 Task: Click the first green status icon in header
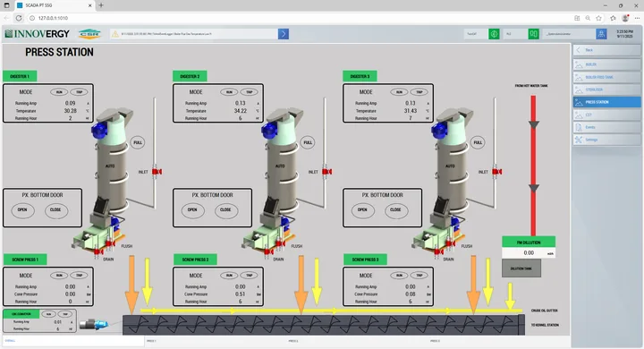494,34
